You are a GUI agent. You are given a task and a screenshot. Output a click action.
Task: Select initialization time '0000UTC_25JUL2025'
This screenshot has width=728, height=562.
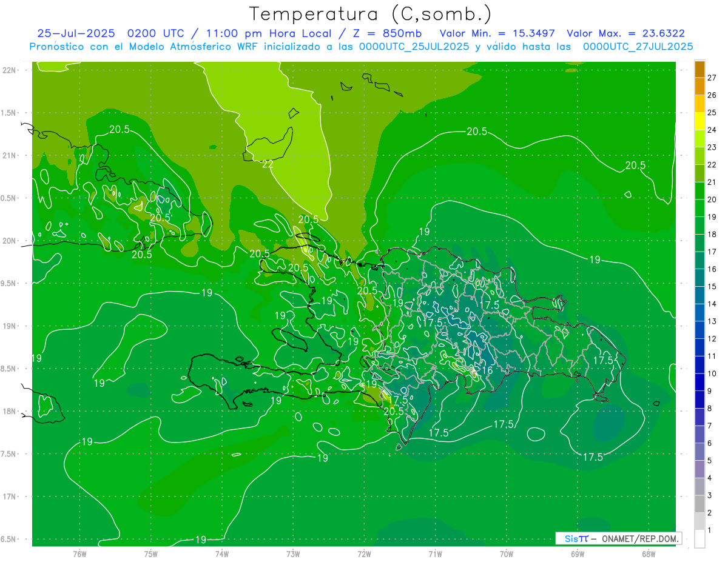[414, 47]
